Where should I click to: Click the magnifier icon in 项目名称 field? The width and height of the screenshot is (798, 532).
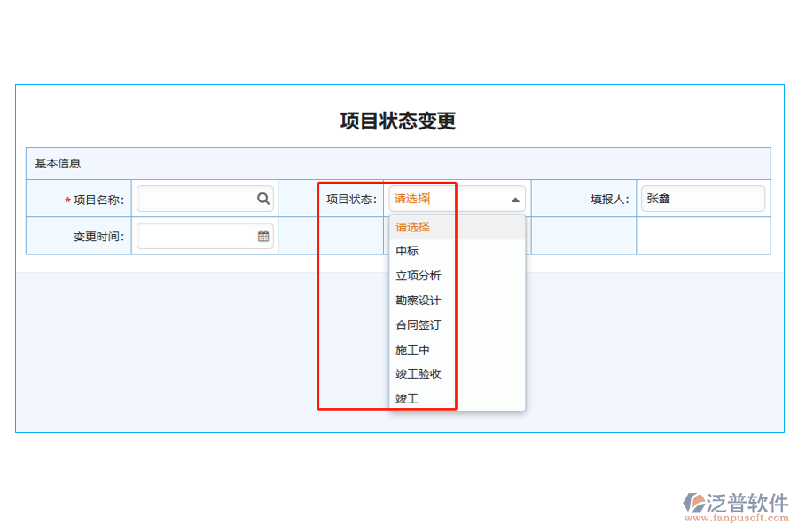coord(263,198)
